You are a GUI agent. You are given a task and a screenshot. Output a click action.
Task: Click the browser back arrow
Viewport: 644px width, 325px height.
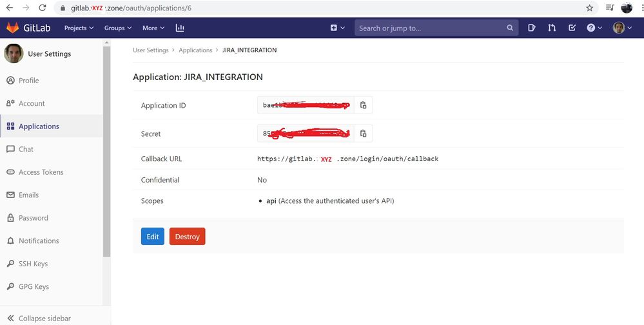click(x=10, y=8)
